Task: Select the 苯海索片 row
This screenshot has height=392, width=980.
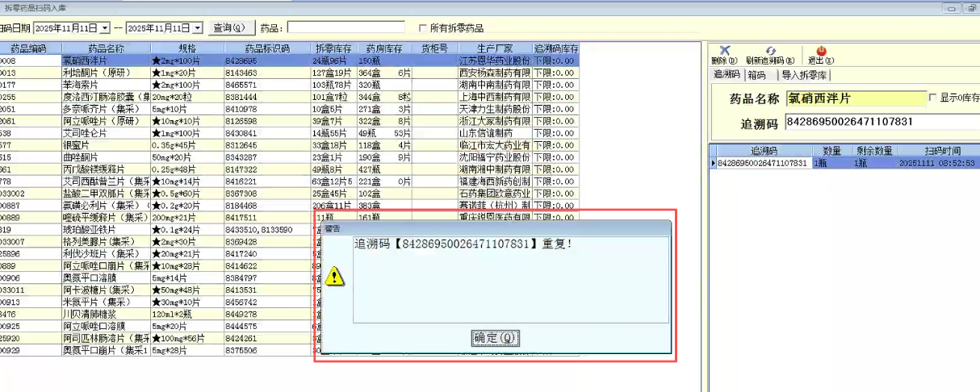Action: pos(290,85)
